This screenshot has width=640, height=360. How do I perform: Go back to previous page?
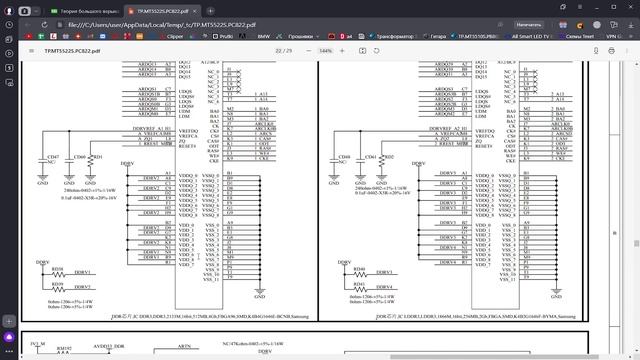(x=27, y=25)
